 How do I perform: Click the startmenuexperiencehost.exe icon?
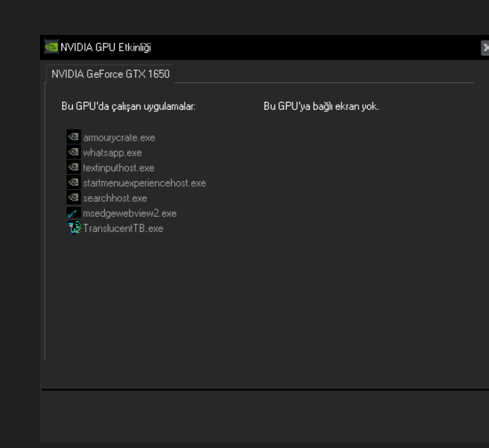(73, 183)
